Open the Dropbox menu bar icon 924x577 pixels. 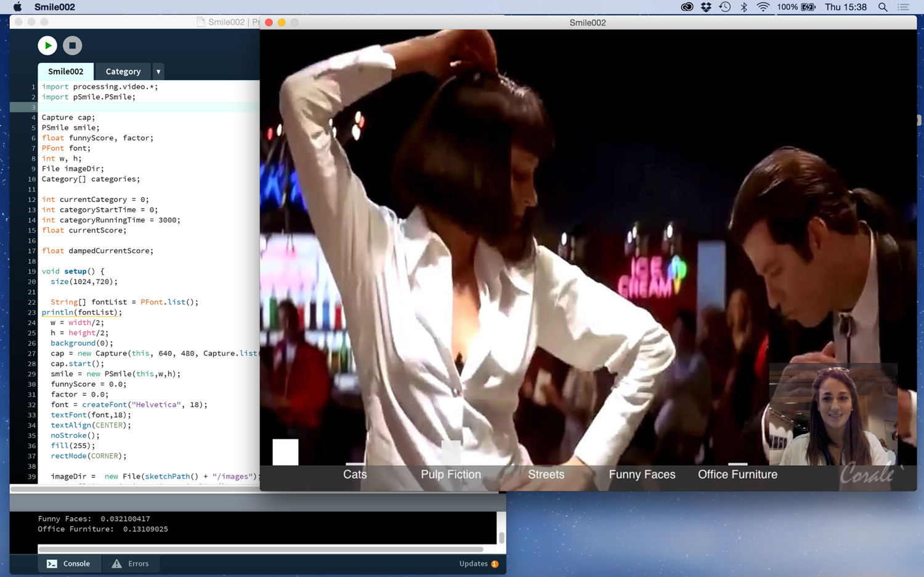pyautogui.click(x=706, y=7)
